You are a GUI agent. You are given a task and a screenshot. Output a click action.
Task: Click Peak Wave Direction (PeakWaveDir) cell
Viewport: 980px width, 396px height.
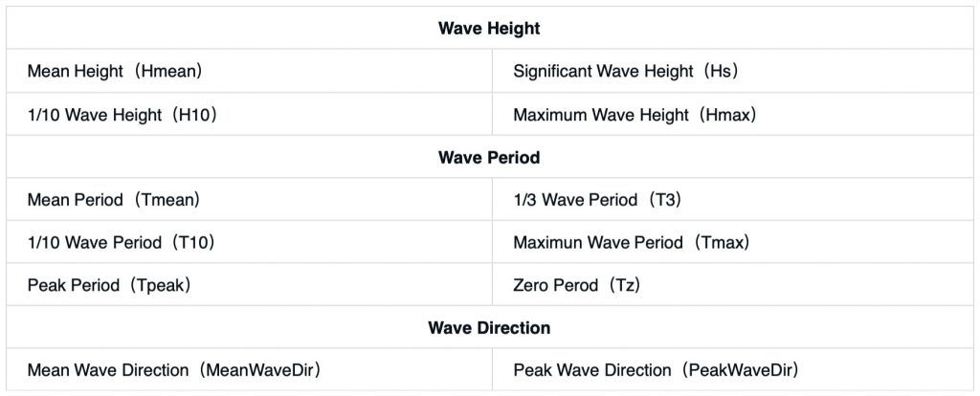[x=656, y=370]
